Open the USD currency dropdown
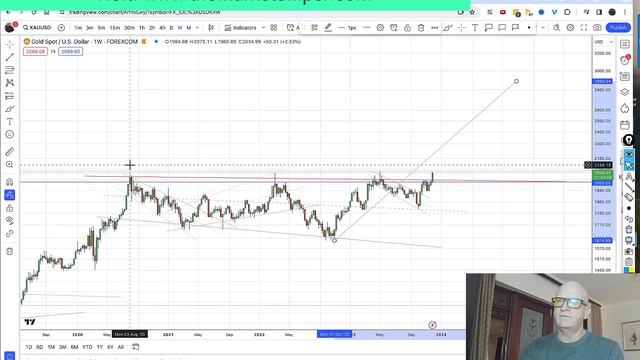This screenshot has height=360, width=640. click(603, 42)
